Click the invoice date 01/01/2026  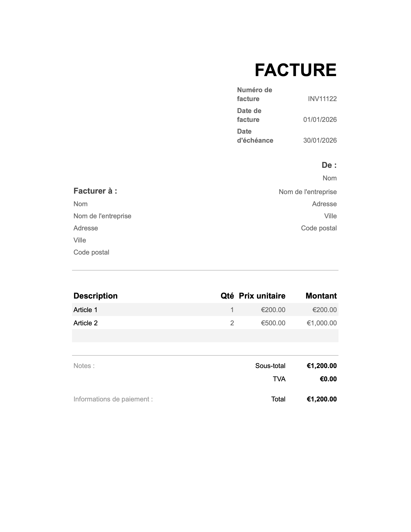[320, 120]
